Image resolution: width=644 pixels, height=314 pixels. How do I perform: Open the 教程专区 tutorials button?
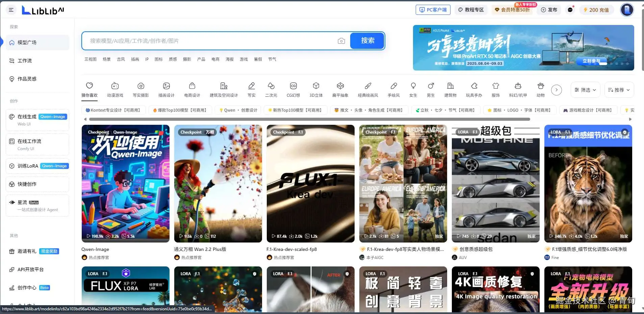click(x=471, y=10)
